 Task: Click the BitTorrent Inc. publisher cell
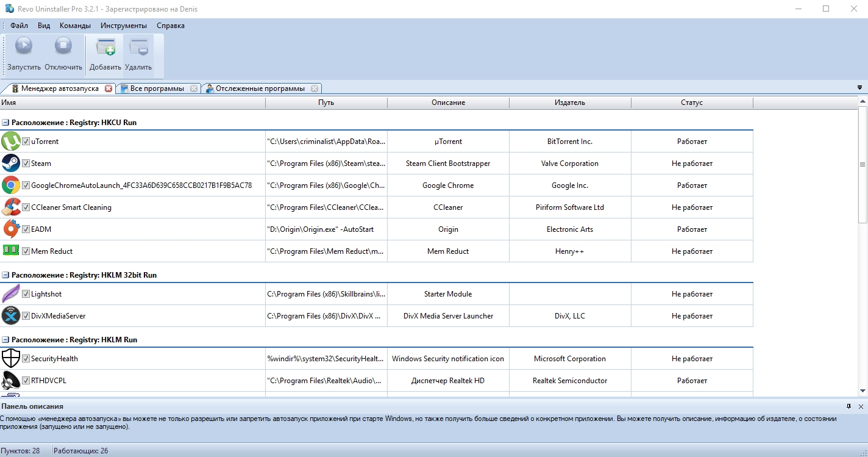tap(571, 142)
